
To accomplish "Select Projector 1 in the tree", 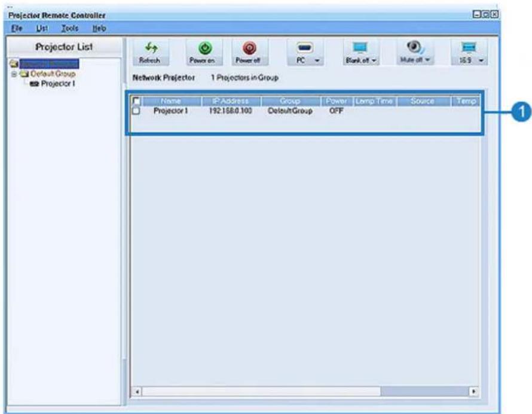I will coord(58,84).
